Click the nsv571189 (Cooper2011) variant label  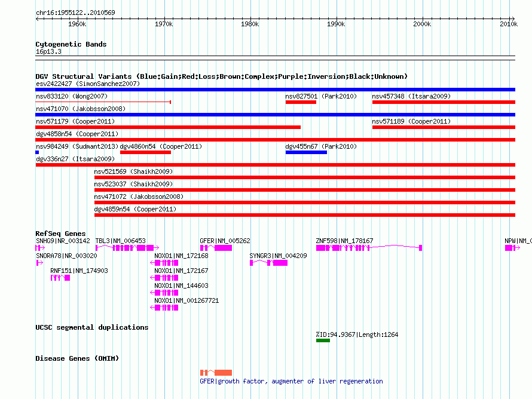coord(411,121)
